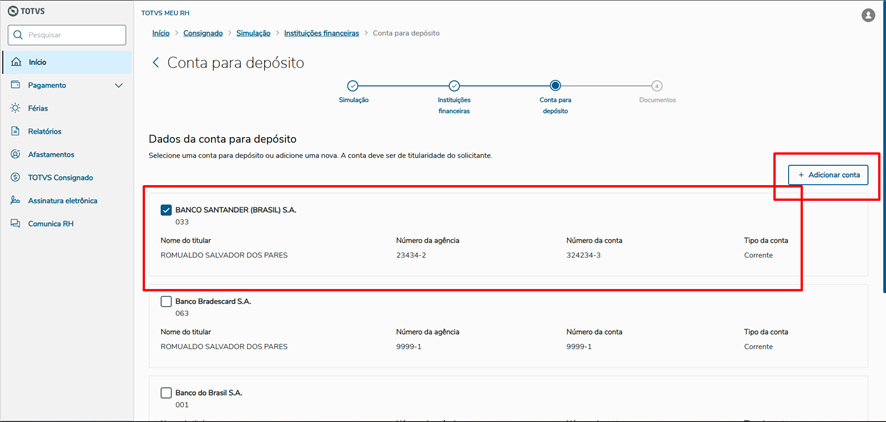Click the Férias sun icon

[16, 108]
